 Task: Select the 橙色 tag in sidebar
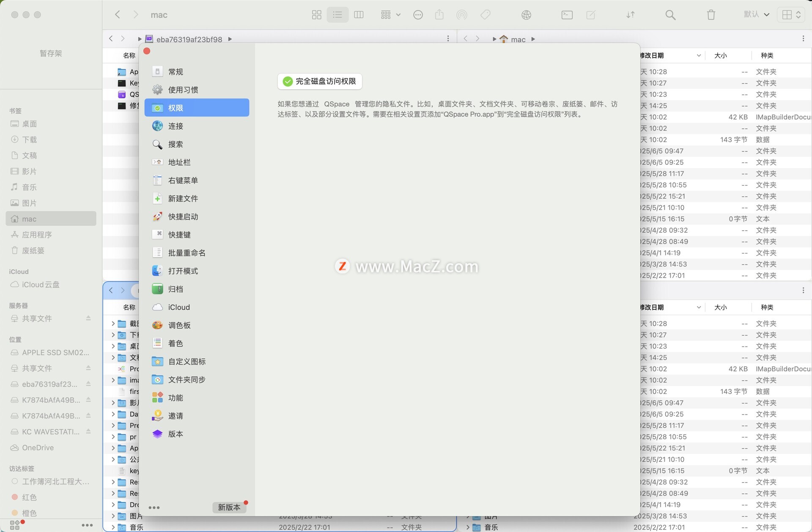51,513
